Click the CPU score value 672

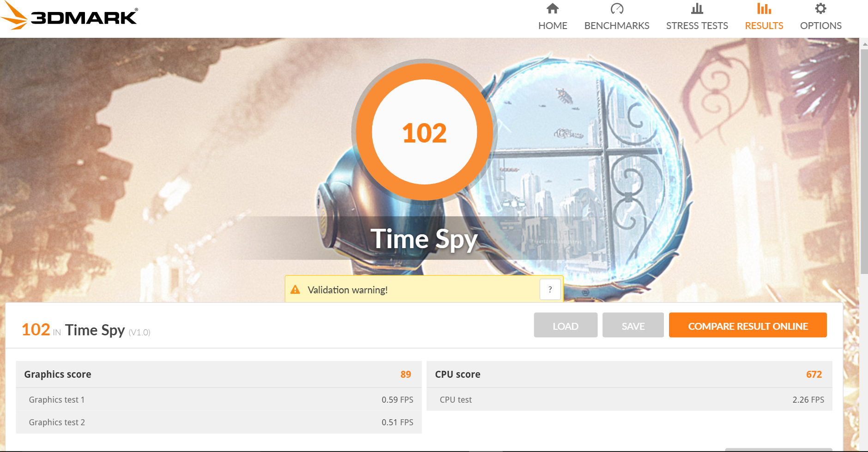pos(814,375)
